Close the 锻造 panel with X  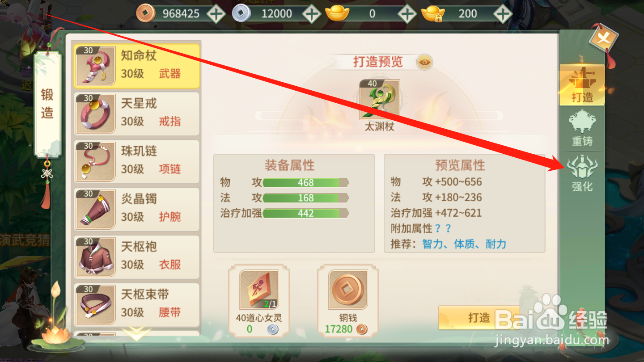(x=603, y=37)
